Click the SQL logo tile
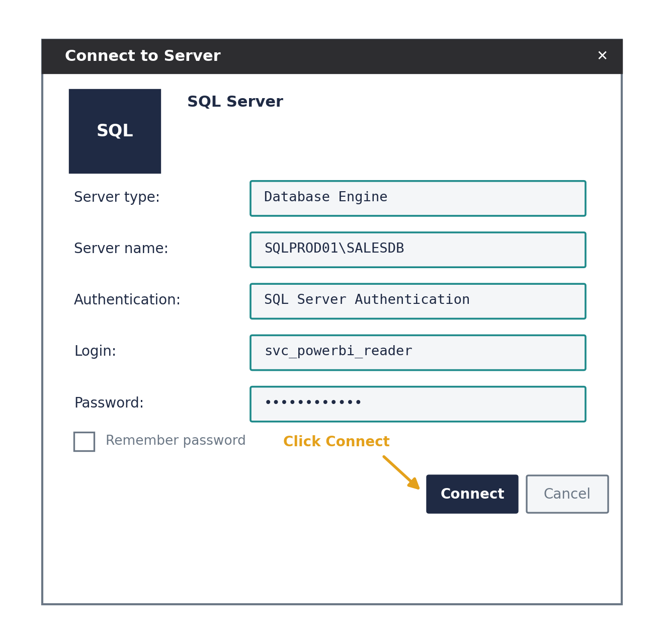This screenshot has width=664, height=644. pos(115,131)
